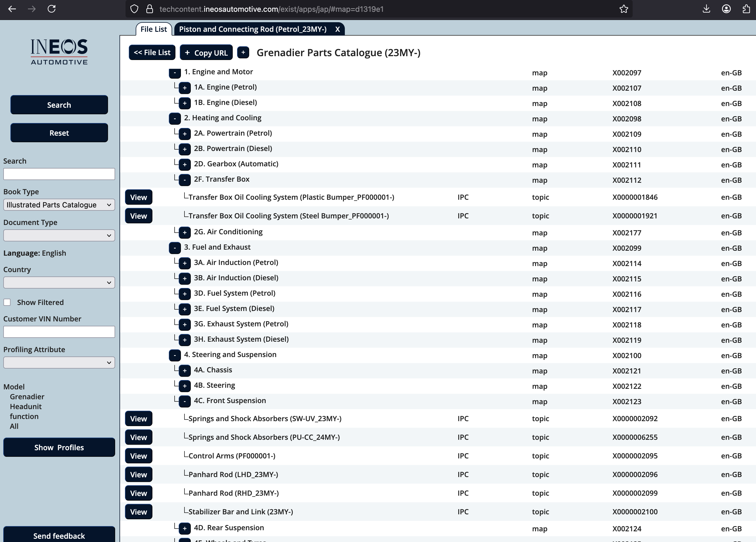Expand 4A. Chassis
Viewport: 756px width, 542px height.
tap(185, 370)
